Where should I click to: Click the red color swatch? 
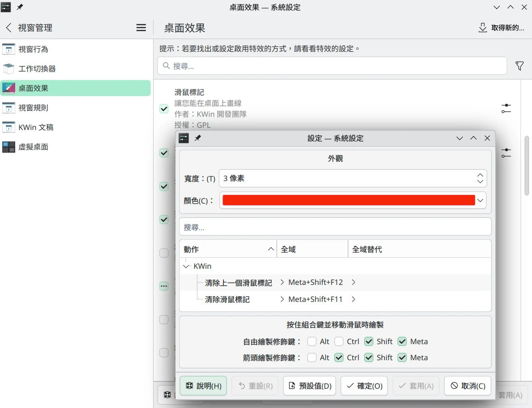(x=348, y=200)
